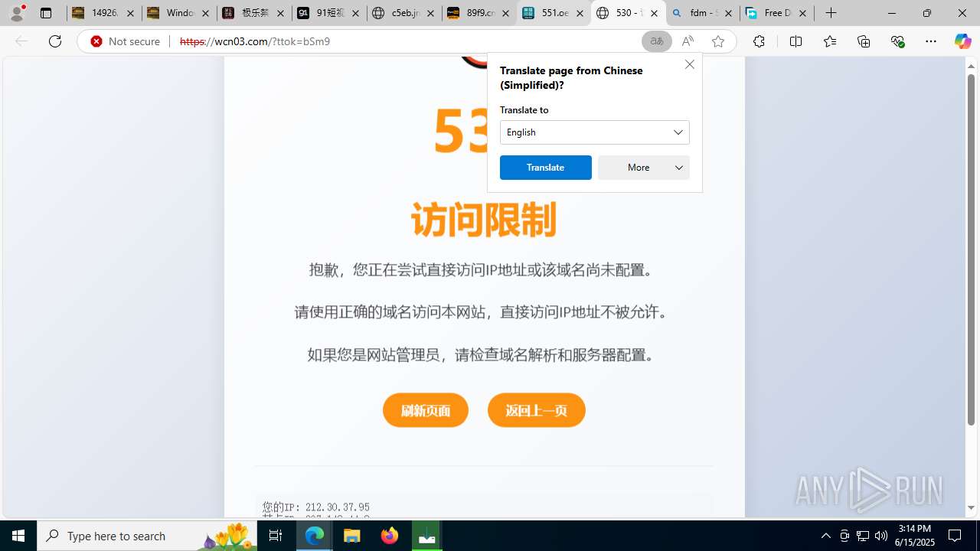
Task: Click the IP text 212.30.37.95
Action: tap(337, 507)
